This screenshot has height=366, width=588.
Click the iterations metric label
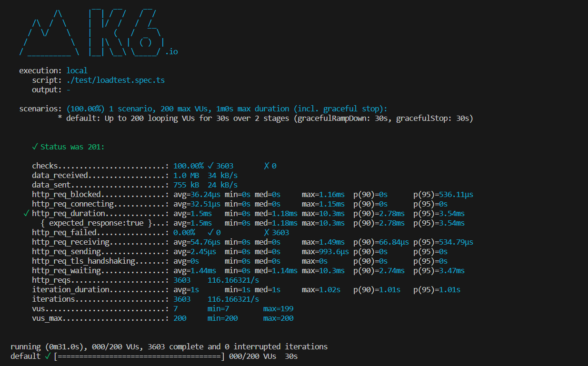coord(53,299)
